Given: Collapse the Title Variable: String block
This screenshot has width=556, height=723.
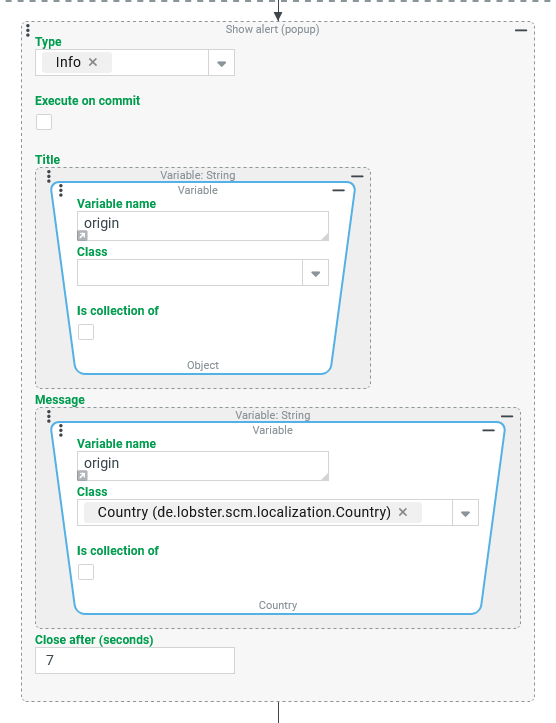Looking at the screenshot, I should click(357, 176).
